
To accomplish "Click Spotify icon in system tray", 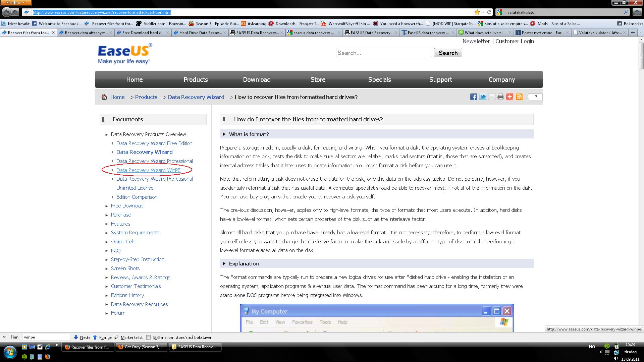I will 607,346.
